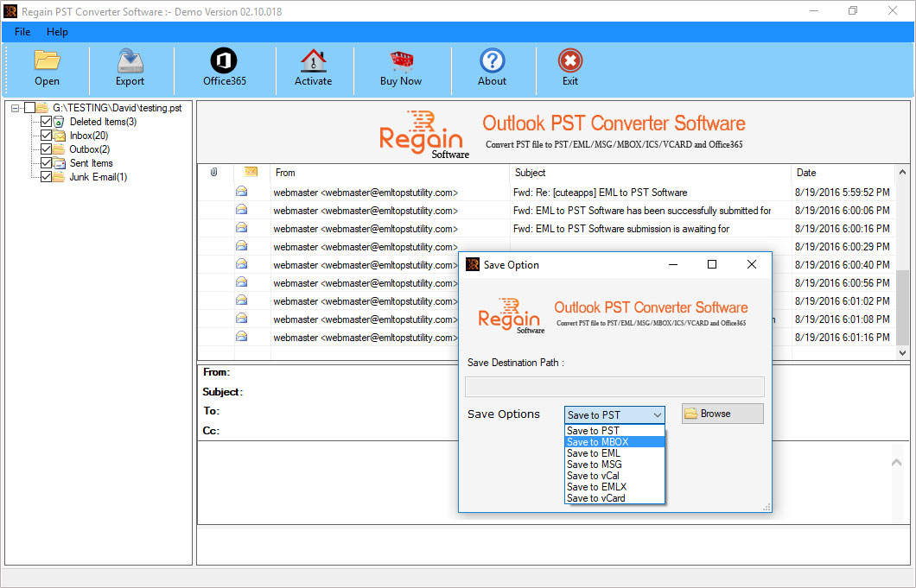Choose Save to MSG option
The height and width of the screenshot is (588, 916).
[614, 465]
